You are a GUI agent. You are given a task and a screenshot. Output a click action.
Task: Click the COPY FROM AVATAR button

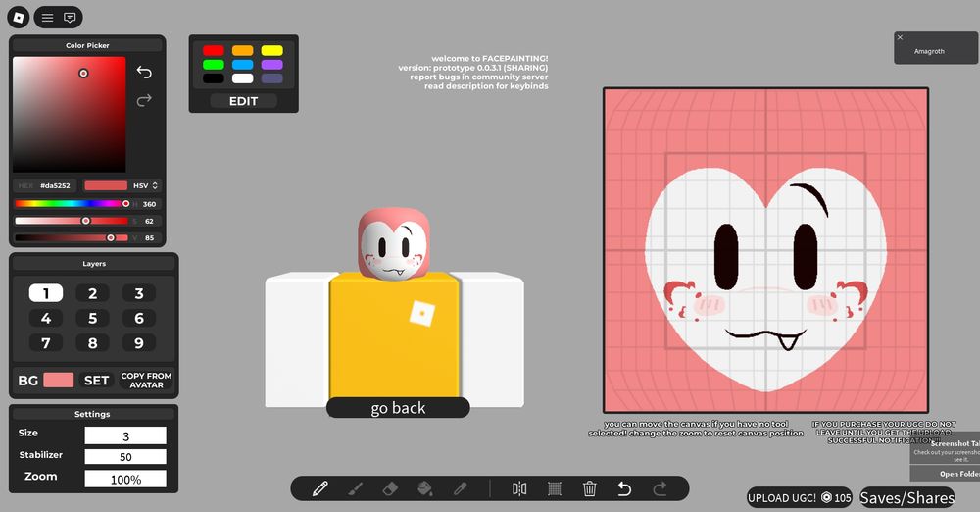pos(146,381)
